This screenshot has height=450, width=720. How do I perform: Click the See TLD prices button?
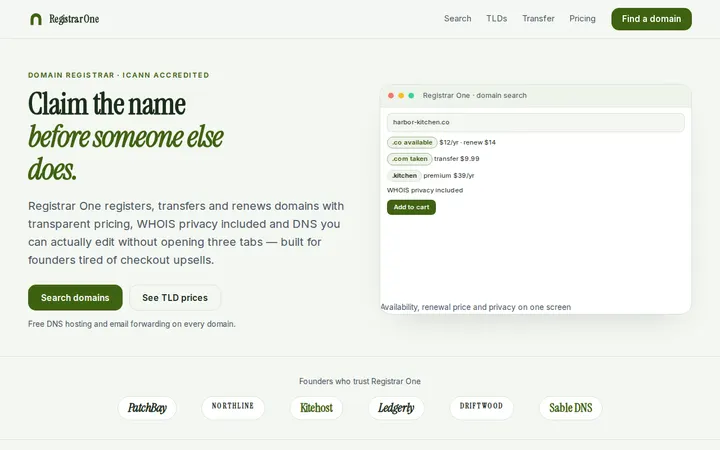tap(175, 298)
